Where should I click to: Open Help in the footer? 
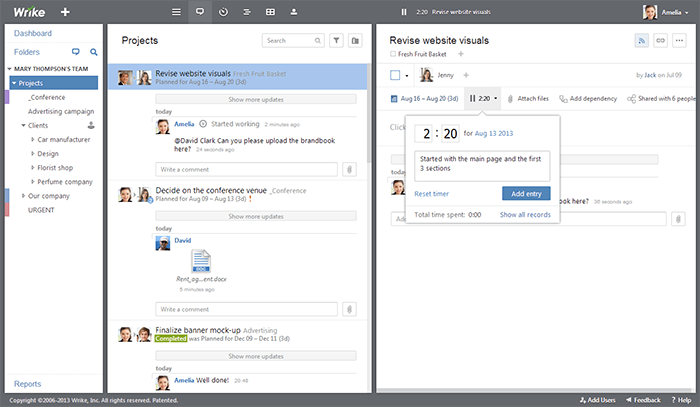click(681, 400)
